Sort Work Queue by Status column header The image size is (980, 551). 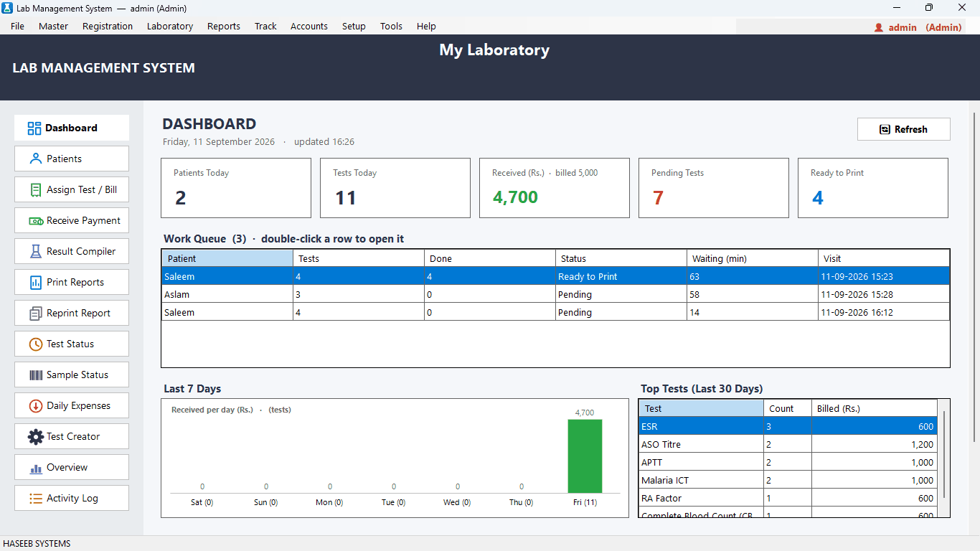(621, 258)
